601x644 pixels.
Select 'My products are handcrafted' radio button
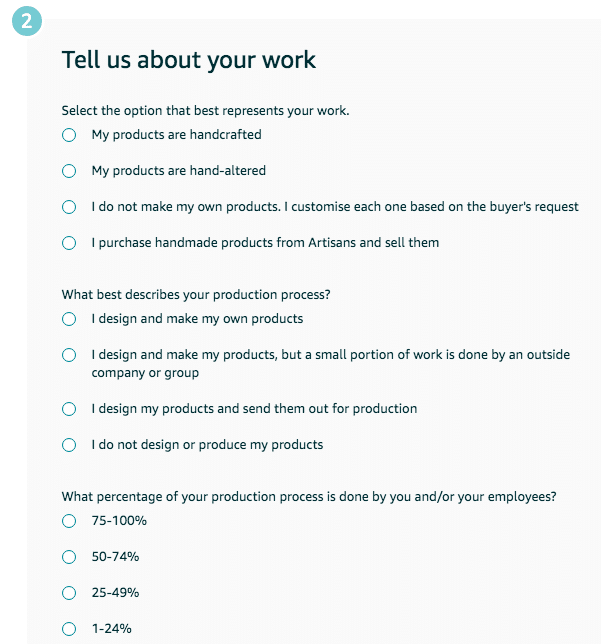point(69,135)
